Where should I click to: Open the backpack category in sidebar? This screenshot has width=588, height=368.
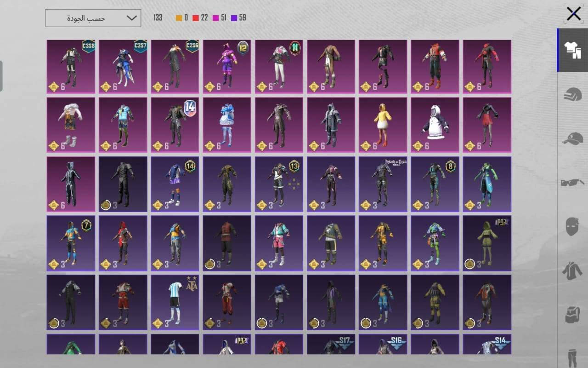coord(572,315)
